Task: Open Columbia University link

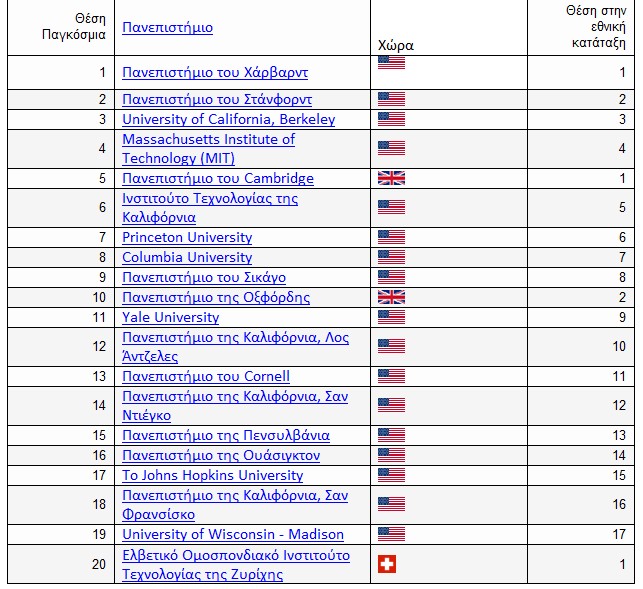Action: click(187, 258)
